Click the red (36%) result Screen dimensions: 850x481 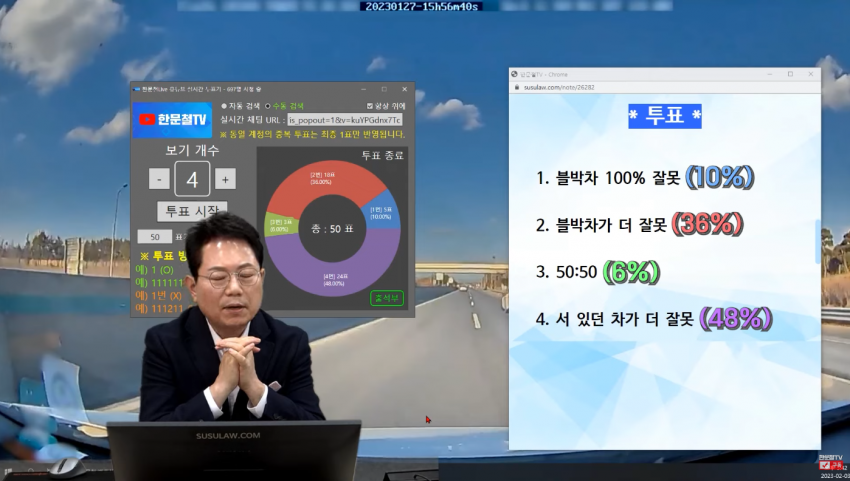[x=707, y=224]
